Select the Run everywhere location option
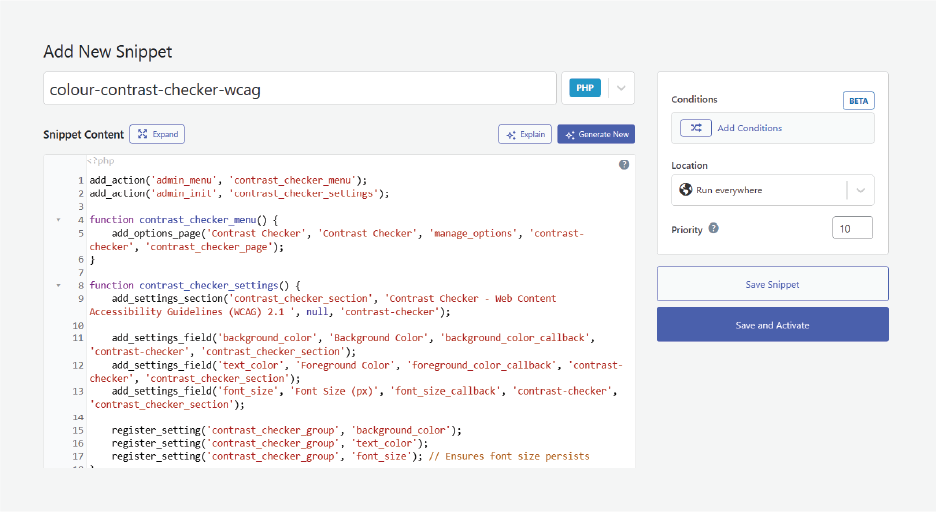The width and height of the screenshot is (936, 512). (x=732, y=190)
